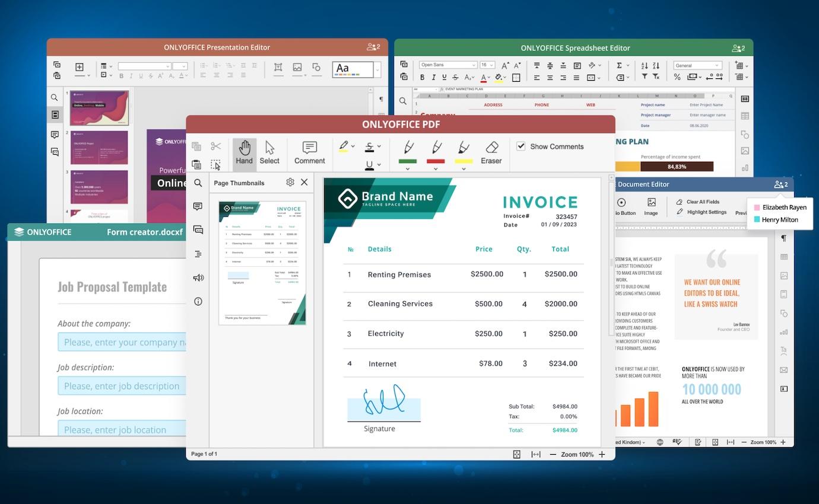The width and height of the screenshot is (819, 504).
Task: Open the General number format dropdown
Action: coord(697,65)
